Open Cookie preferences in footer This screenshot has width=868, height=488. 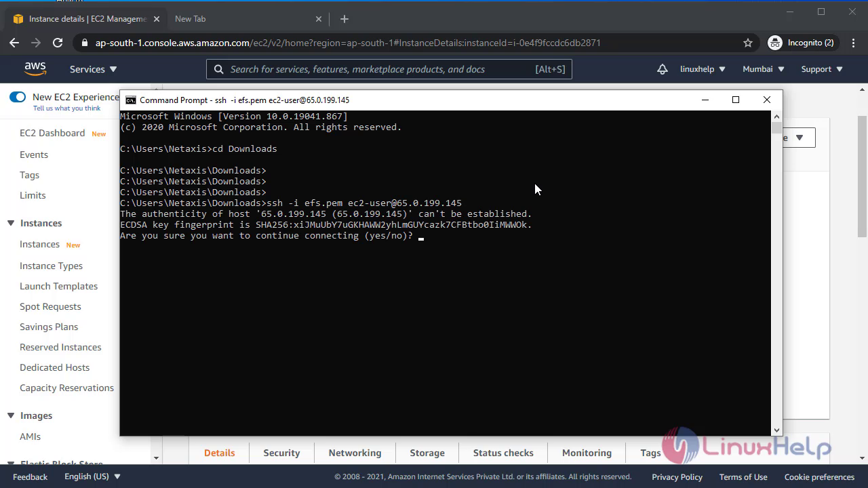(x=819, y=476)
